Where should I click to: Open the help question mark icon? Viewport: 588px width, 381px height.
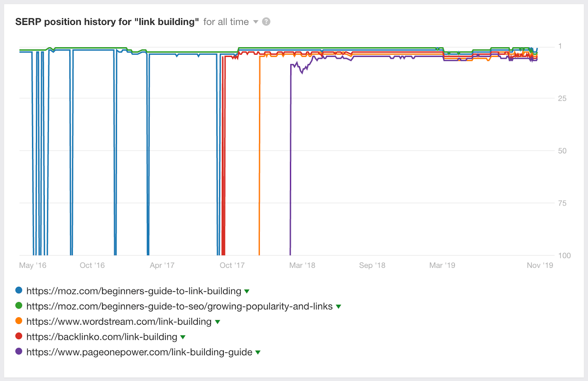pyautogui.click(x=266, y=22)
